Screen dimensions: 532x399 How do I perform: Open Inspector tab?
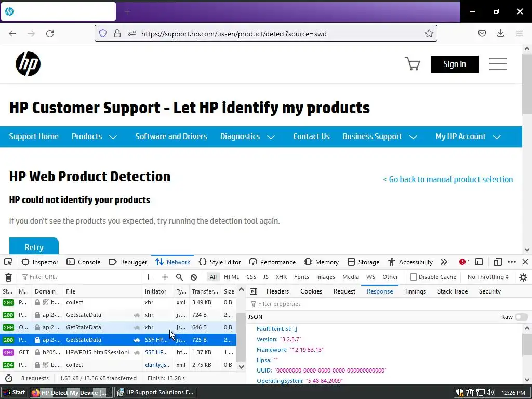tap(41, 262)
